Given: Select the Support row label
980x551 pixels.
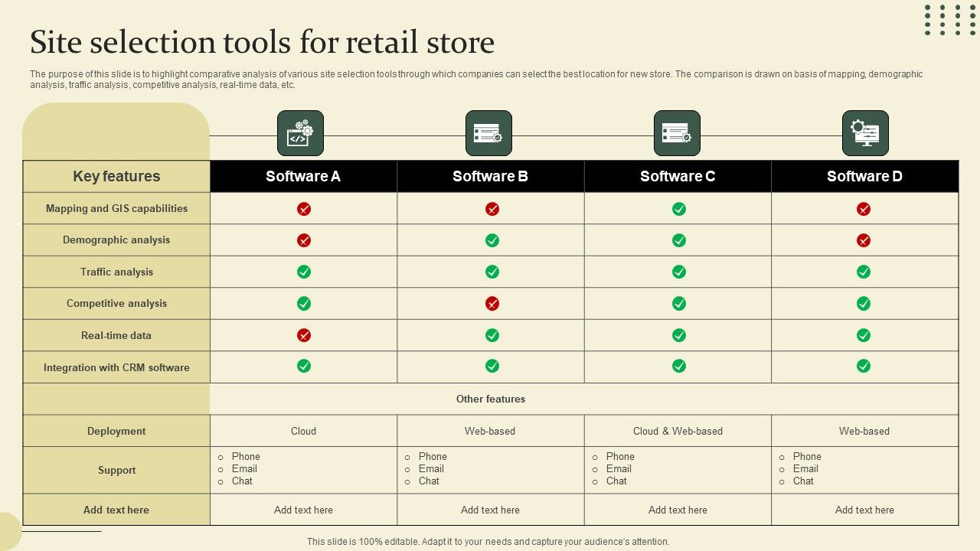Looking at the screenshot, I should (x=116, y=470).
